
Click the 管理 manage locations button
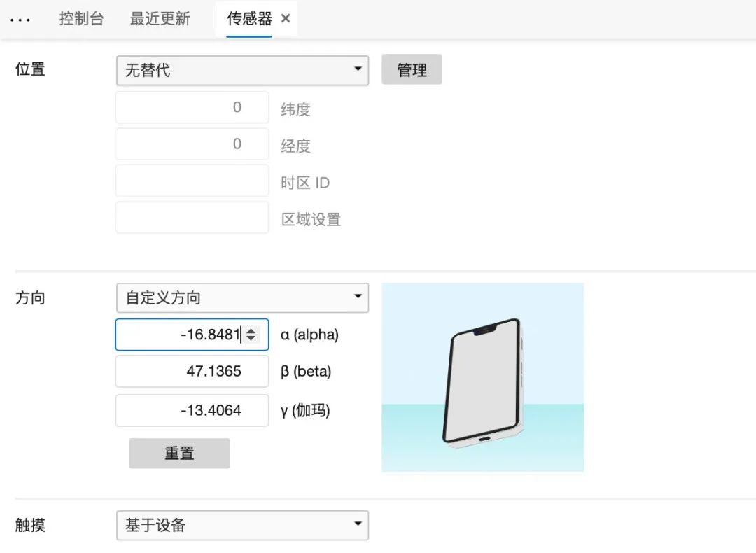tap(412, 69)
